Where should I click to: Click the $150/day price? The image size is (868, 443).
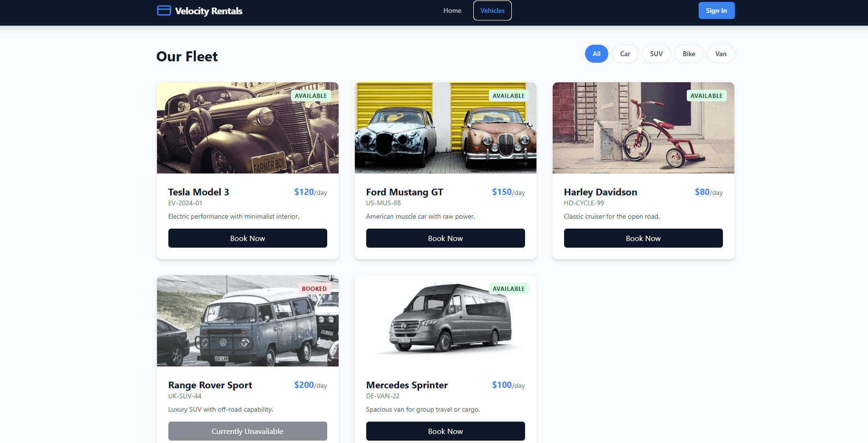tap(508, 192)
